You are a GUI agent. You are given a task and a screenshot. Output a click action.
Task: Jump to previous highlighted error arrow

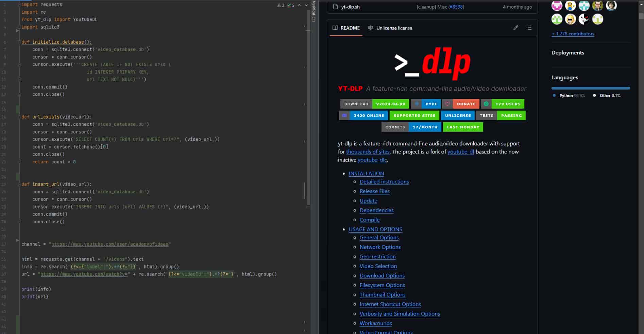[299, 5]
